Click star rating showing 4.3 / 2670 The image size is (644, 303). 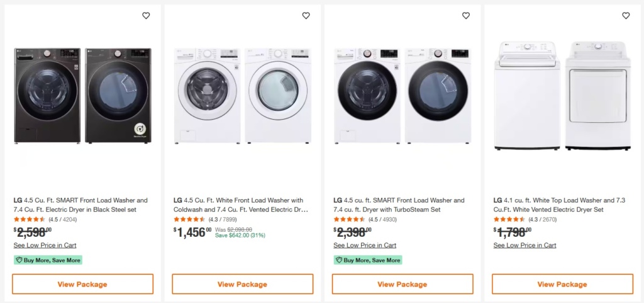(509, 219)
